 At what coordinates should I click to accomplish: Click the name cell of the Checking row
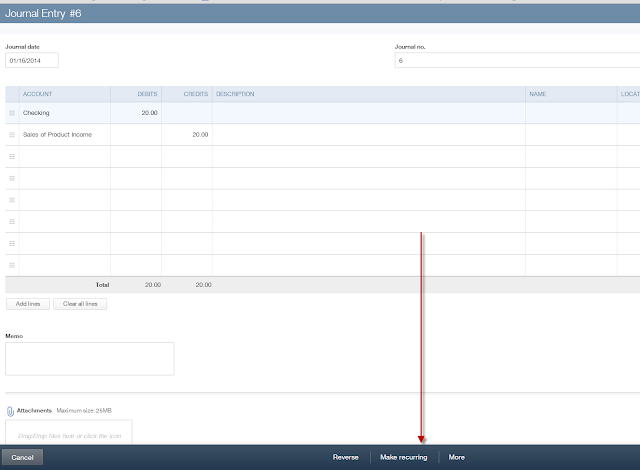[571, 113]
